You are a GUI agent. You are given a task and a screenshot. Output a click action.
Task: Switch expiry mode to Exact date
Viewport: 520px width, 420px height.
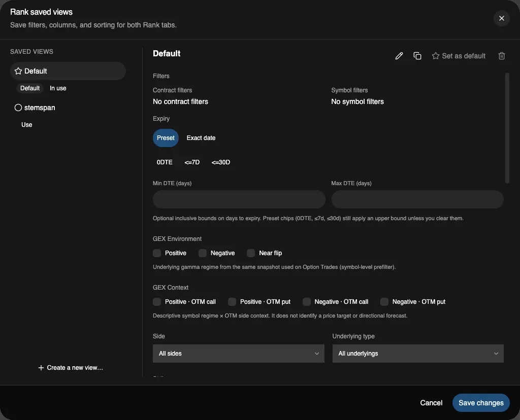[x=201, y=138]
